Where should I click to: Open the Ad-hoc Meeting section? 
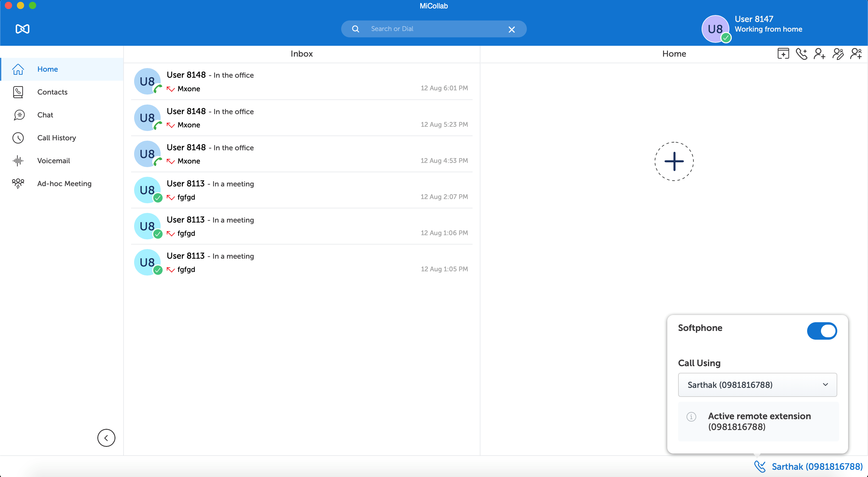click(64, 183)
